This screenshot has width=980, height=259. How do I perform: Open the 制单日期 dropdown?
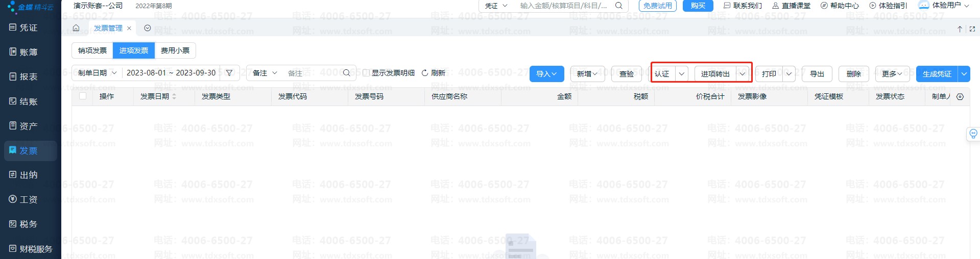point(97,73)
